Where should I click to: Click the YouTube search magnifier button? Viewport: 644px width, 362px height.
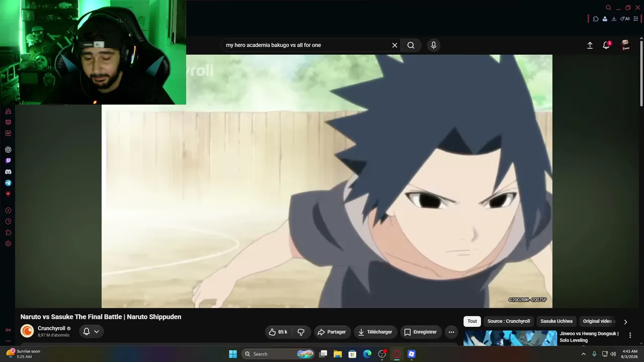point(411,45)
